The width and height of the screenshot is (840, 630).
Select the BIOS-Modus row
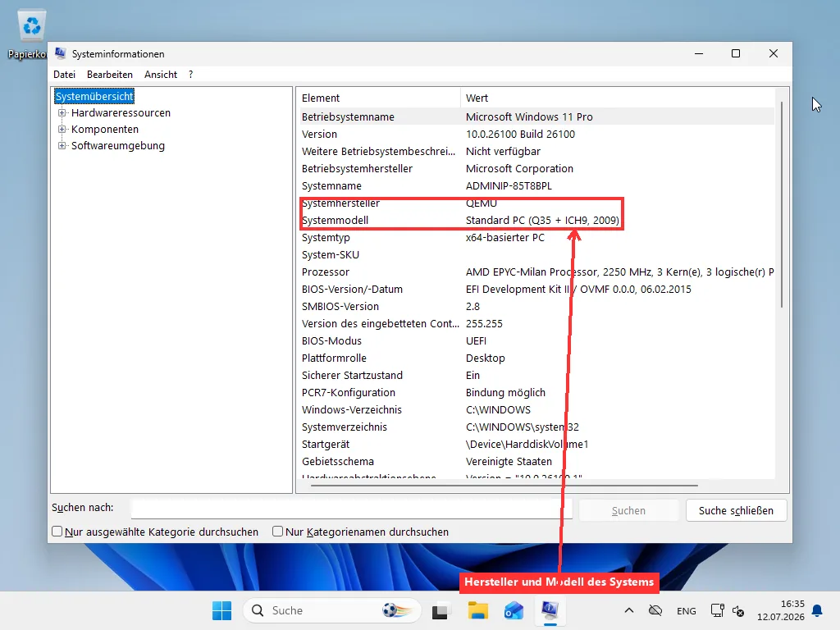click(x=536, y=340)
